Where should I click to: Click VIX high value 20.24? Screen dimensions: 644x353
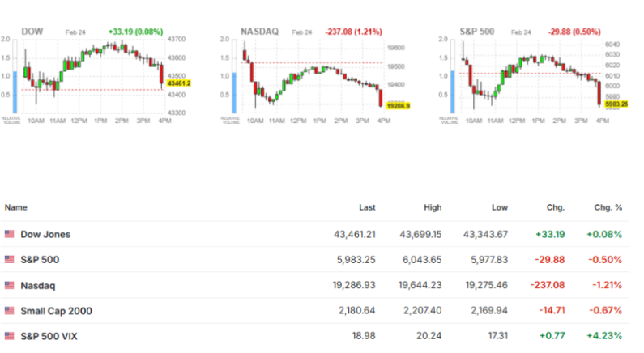pos(429,336)
